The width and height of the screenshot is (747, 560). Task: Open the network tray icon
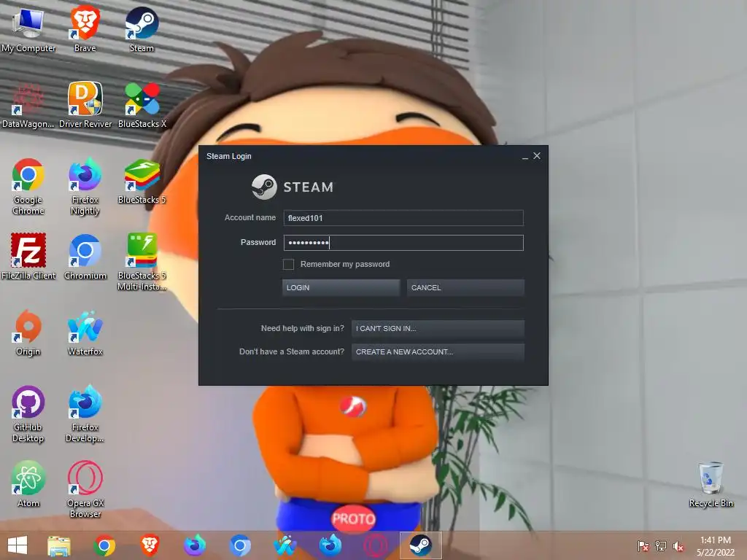coord(661,546)
